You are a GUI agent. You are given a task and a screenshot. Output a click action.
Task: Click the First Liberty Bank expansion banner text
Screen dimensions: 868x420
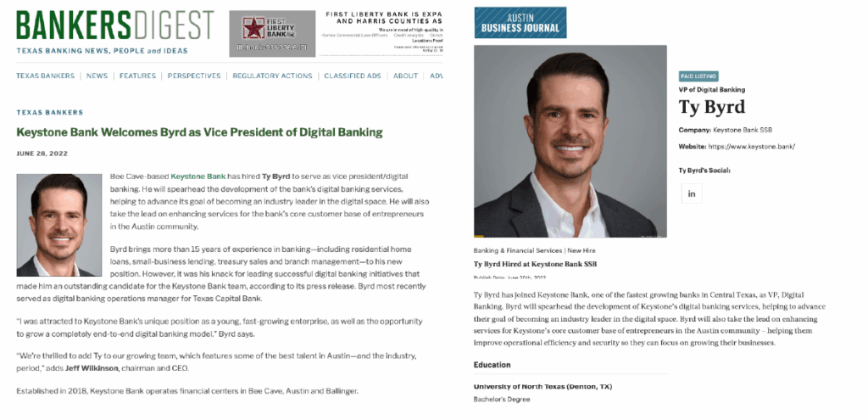382,33
